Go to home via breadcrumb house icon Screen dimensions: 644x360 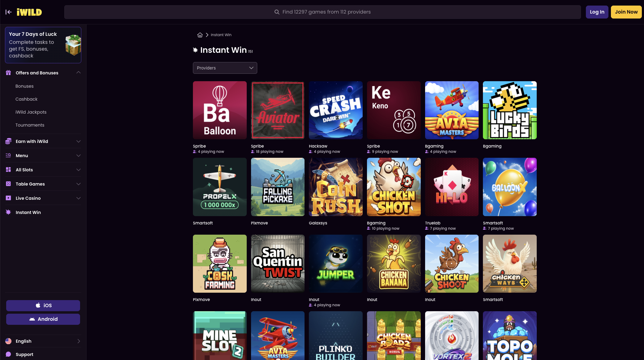click(x=200, y=35)
